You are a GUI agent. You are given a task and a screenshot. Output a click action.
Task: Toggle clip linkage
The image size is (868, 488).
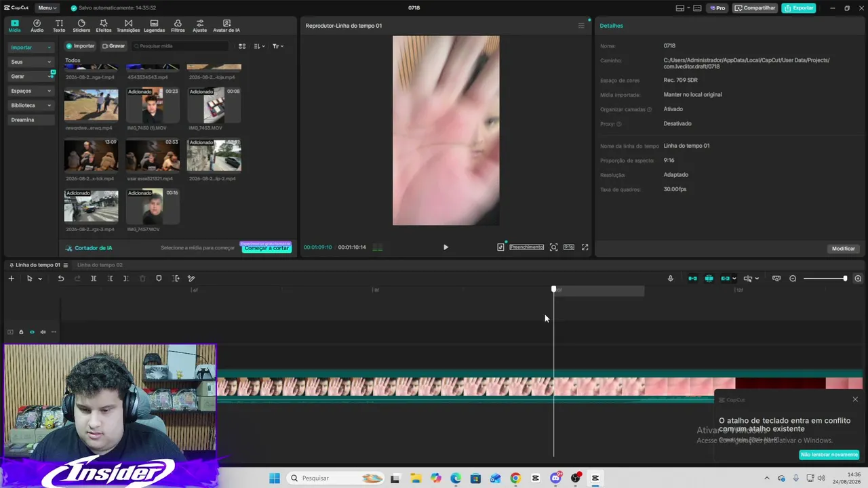coord(725,279)
